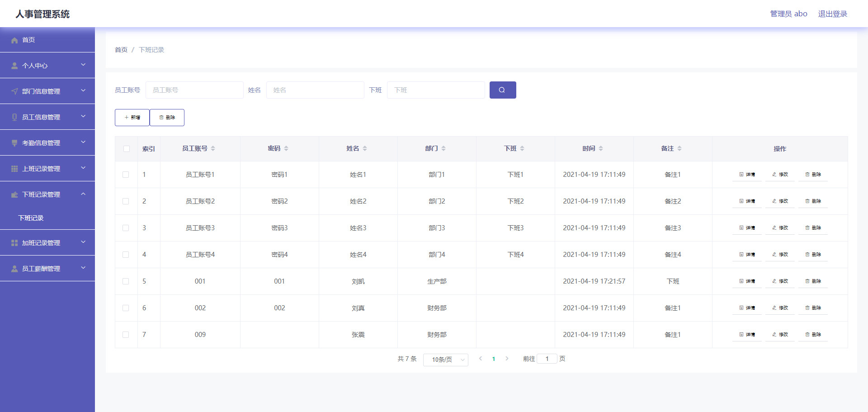Expand the 考勤信息管理 chevron
The image size is (868, 412).
[83, 142]
